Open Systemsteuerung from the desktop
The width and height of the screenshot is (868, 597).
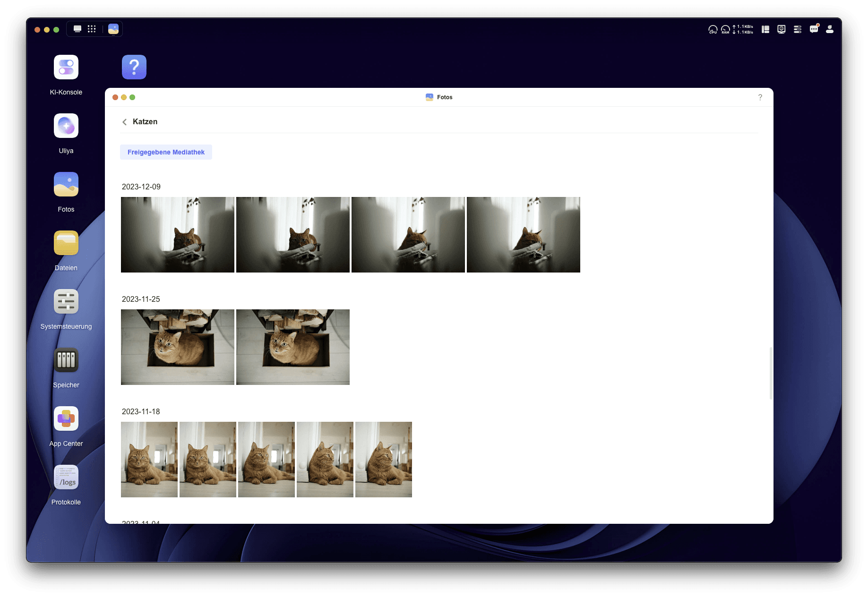click(x=66, y=301)
